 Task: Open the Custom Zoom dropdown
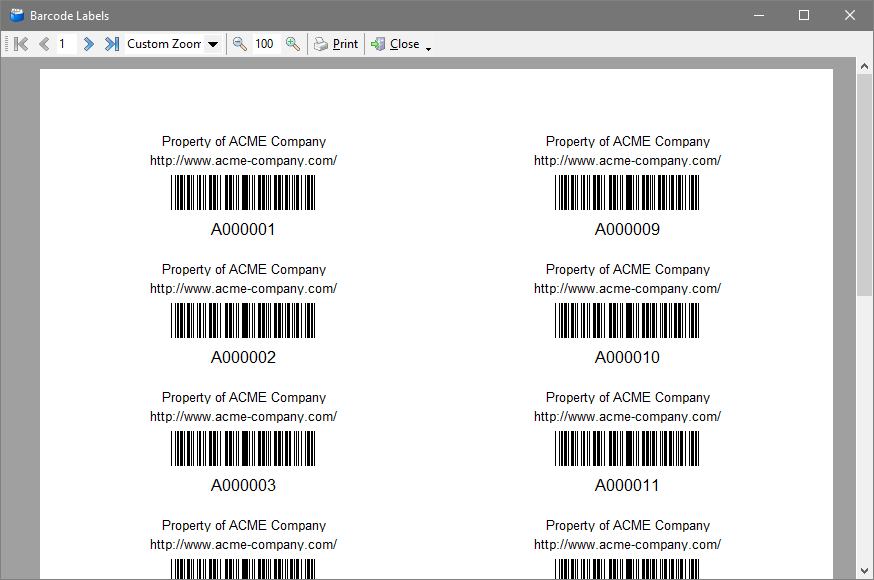tap(213, 44)
